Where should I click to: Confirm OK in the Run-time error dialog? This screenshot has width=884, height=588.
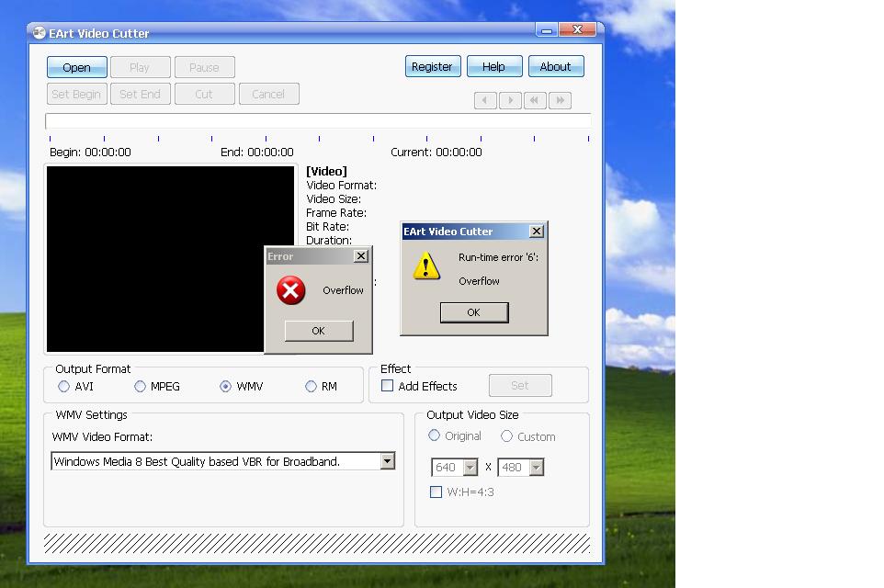pos(473,312)
